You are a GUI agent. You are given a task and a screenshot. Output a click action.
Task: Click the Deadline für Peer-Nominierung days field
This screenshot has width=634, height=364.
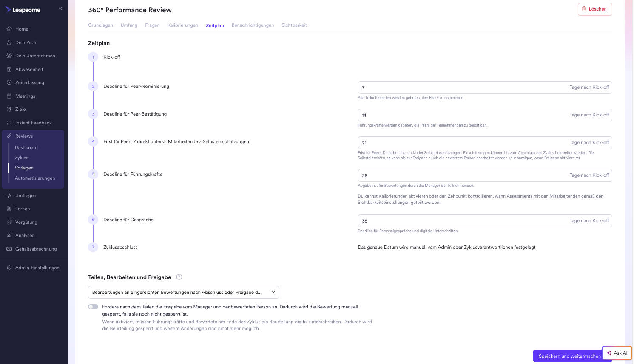[x=485, y=87]
